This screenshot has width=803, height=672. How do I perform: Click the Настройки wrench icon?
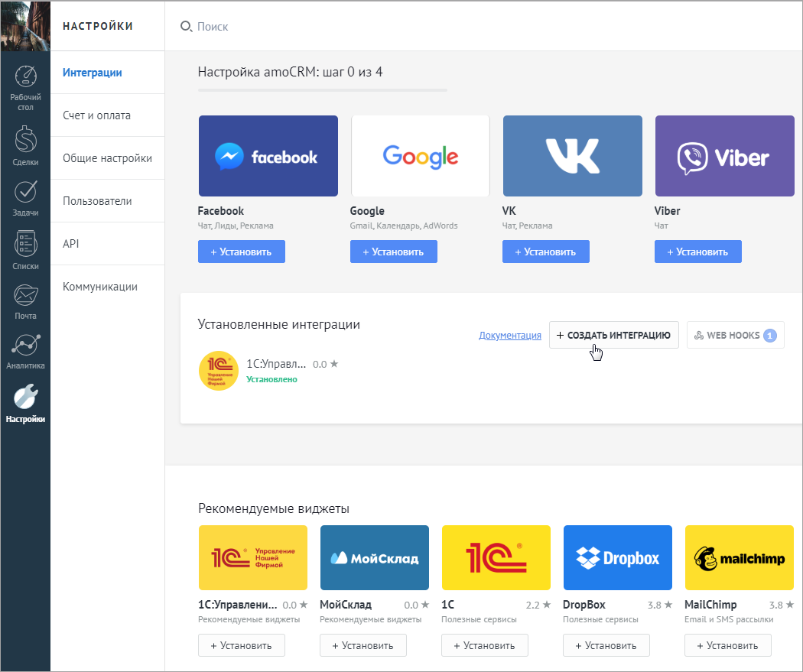26,397
